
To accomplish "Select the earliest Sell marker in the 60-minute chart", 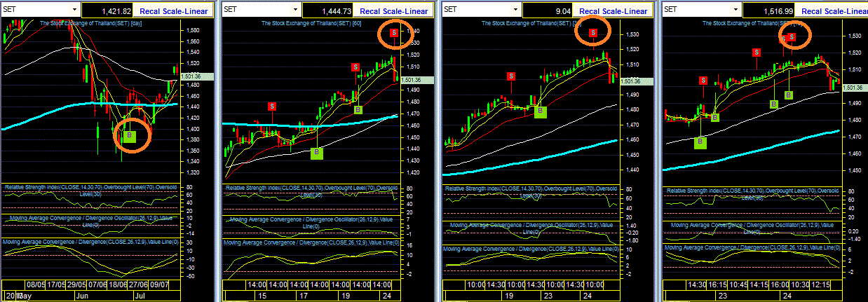I will click(x=271, y=106).
